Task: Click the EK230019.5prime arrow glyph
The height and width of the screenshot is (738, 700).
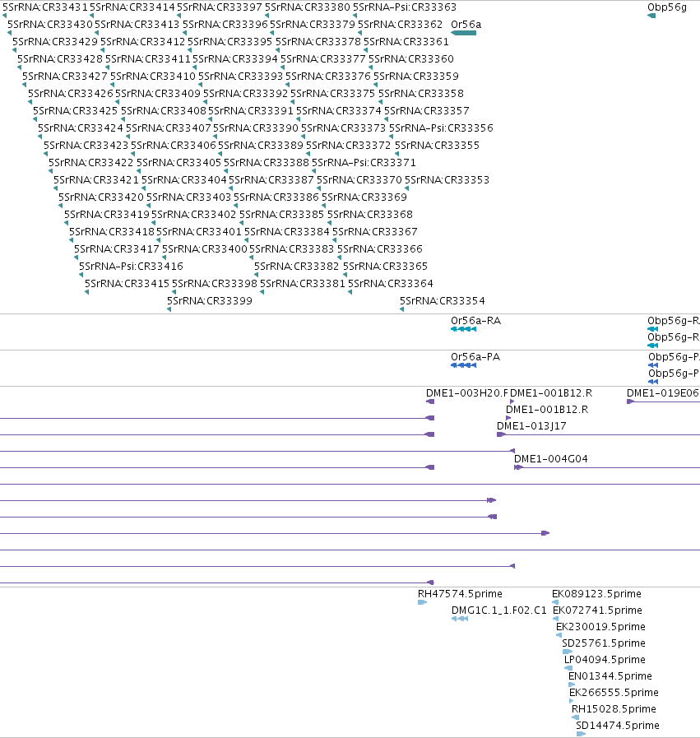Action: (x=559, y=635)
